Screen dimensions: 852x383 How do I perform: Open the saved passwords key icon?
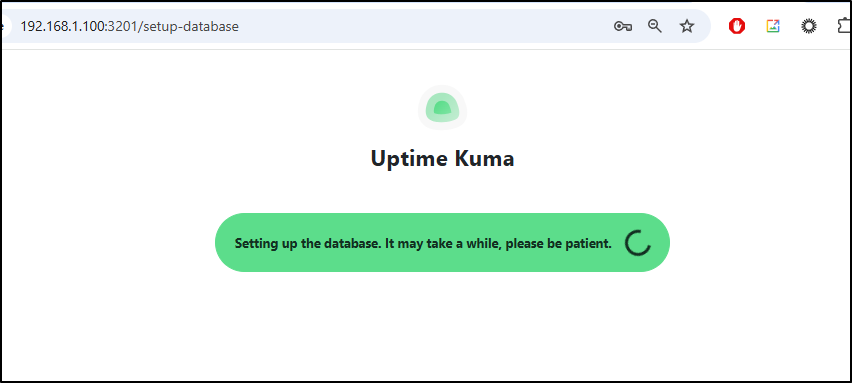[x=622, y=26]
